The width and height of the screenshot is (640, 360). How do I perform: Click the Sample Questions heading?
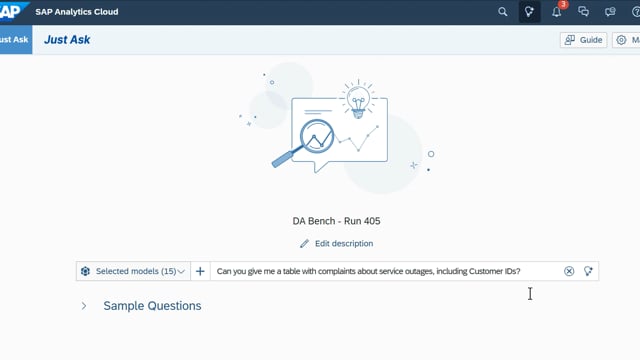tap(152, 306)
